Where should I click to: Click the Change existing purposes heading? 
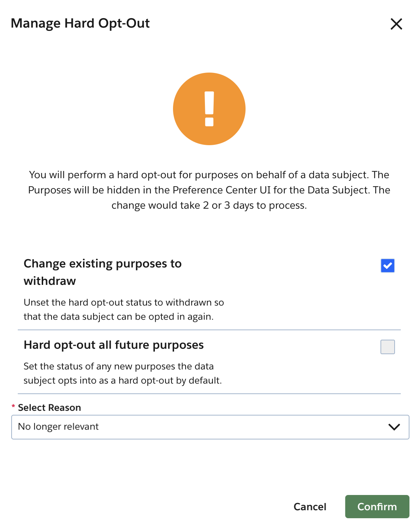coord(103,272)
